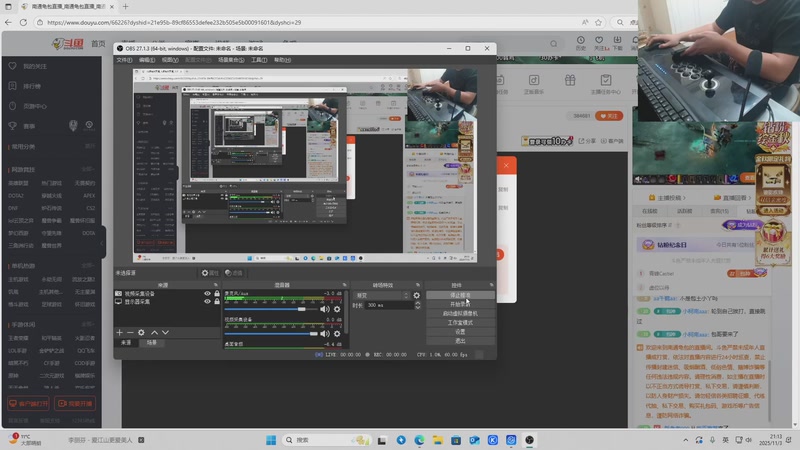Open the 场景集合 menu in OBS
This screenshot has height=450, width=800.
pos(231,60)
